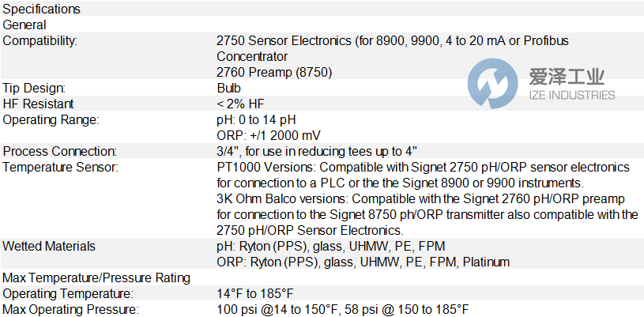644x317 pixels.
Task: Click the Compatibility label
Action: click(40, 40)
